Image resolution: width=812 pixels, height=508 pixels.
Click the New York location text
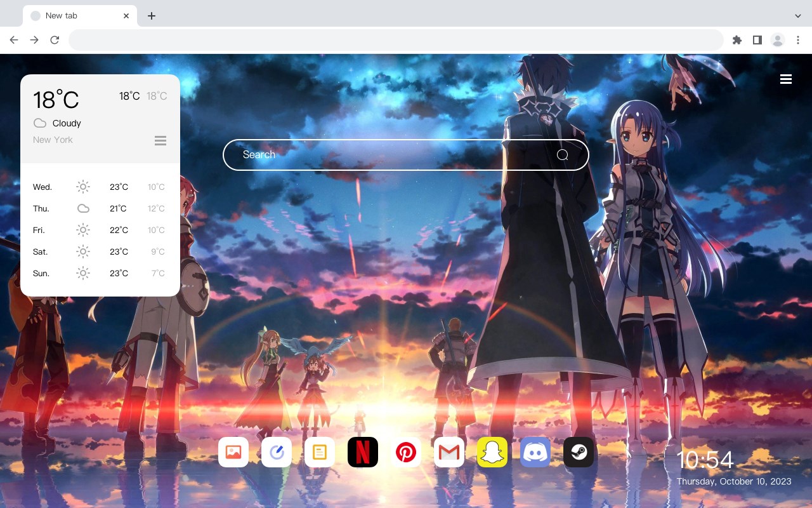coord(53,140)
